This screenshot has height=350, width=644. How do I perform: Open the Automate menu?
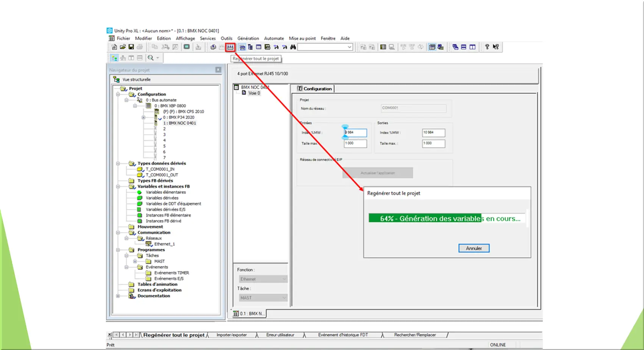tap(274, 38)
